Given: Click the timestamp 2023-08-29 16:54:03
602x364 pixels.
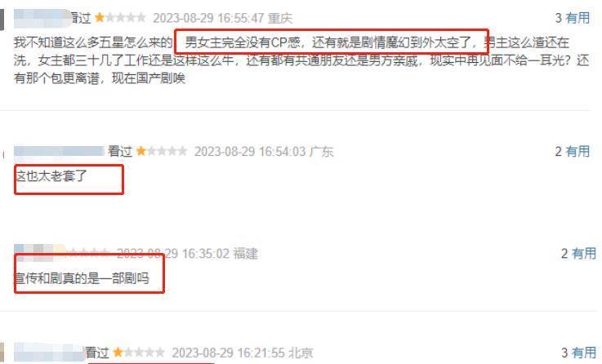Looking at the screenshot, I should click(x=250, y=152).
